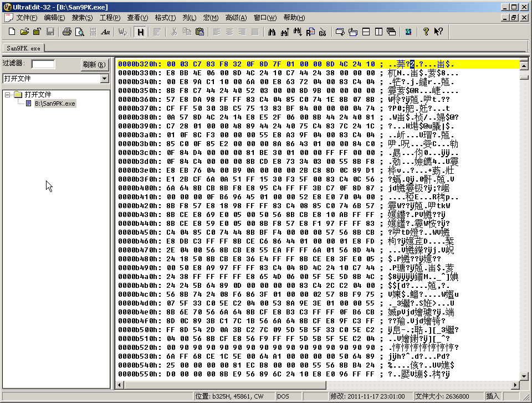This screenshot has height=403, width=532.
Task: Click inside the 过滤器 filter input field
Action: (43, 64)
